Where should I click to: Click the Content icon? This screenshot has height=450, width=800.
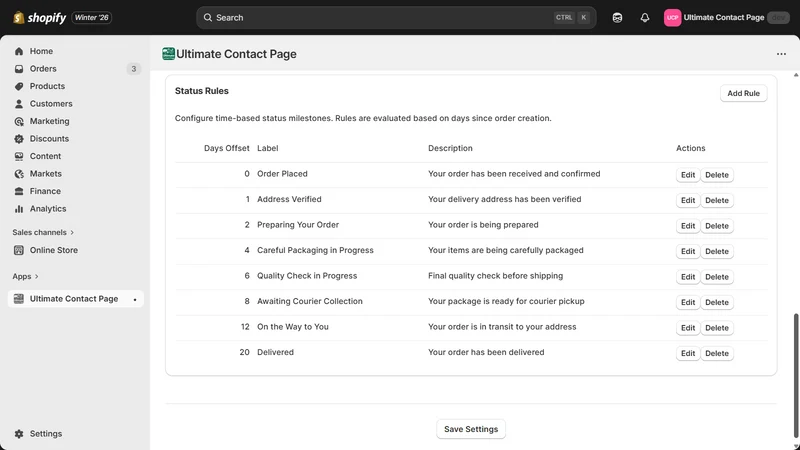[x=19, y=156]
